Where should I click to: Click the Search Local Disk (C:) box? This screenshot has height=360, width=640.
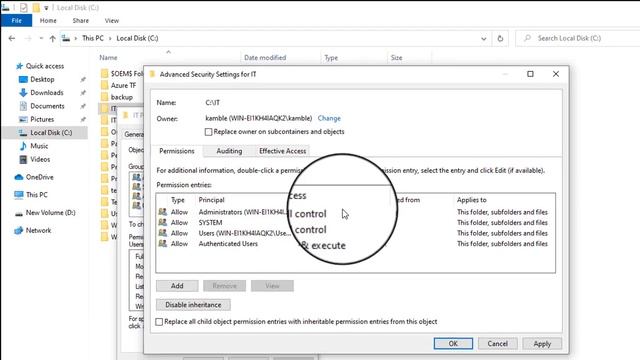pyautogui.click(x=578, y=38)
